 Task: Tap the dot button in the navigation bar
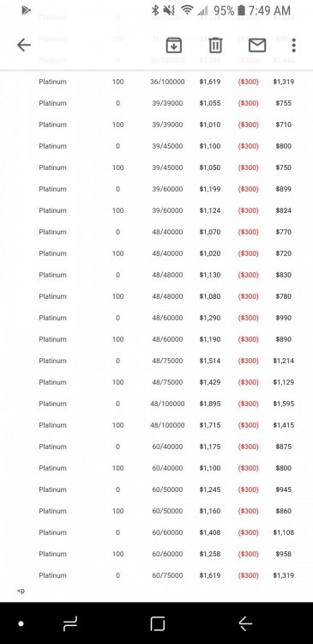point(21,624)
